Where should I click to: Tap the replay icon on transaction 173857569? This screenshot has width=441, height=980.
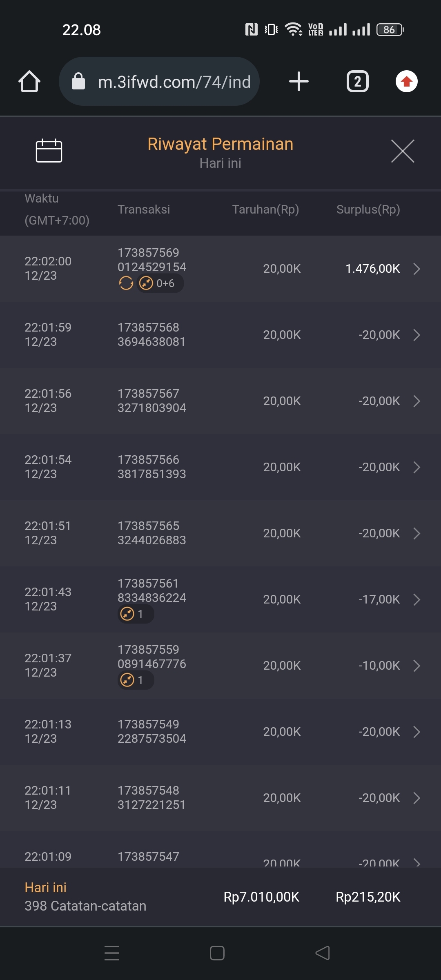(x=126, y=283)
